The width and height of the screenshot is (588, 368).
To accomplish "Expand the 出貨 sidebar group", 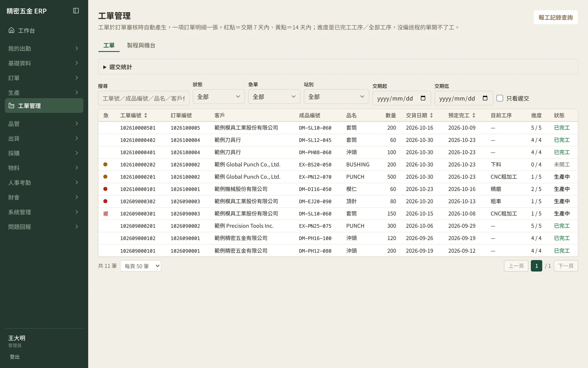I will click(44, 138).
